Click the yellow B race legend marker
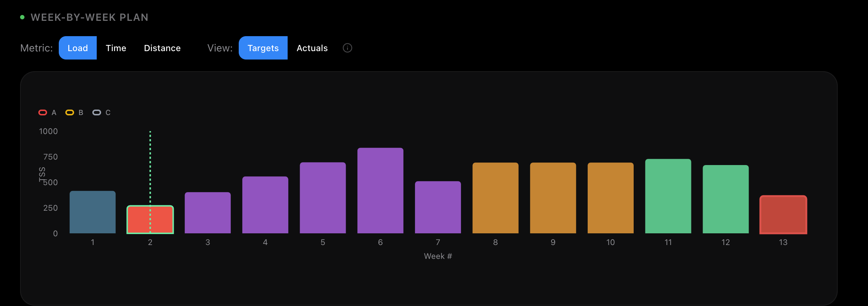 tap(70, 112)
